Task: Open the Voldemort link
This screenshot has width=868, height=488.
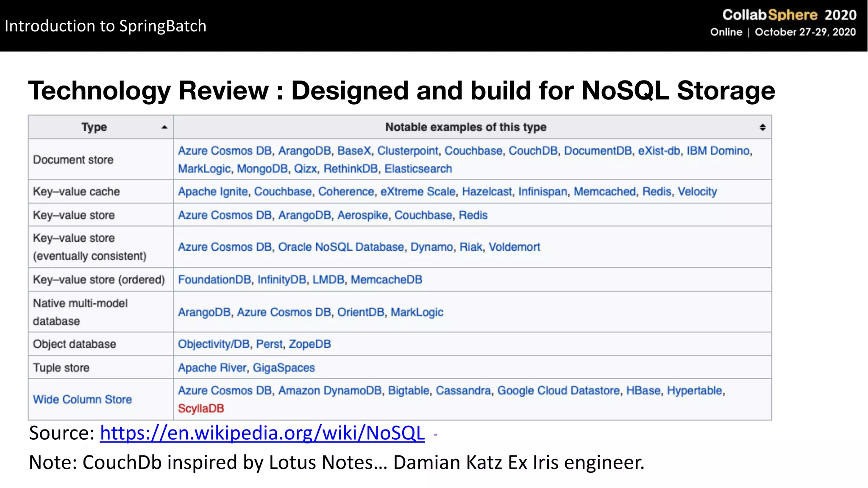Action: tap(515, 247)
